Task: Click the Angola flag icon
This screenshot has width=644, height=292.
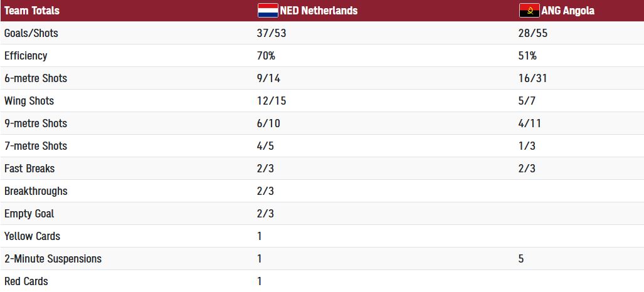Action: (x=529, y=11)
